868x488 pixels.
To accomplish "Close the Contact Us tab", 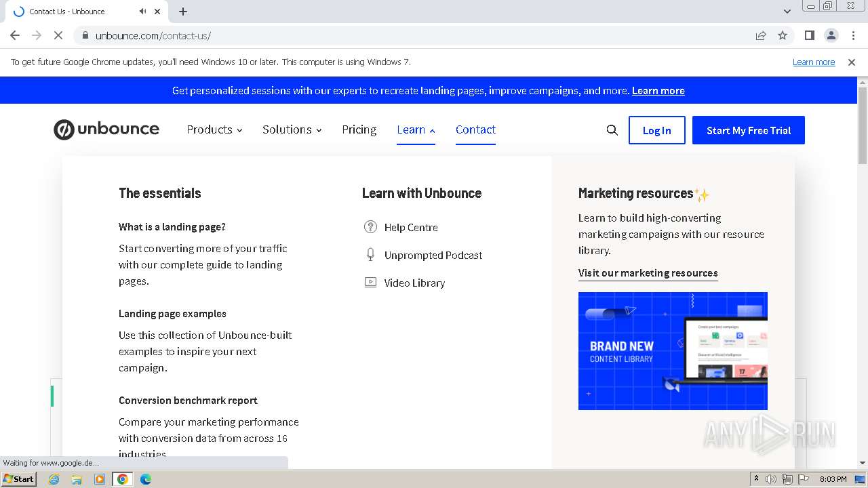I will tap(158, 12).
